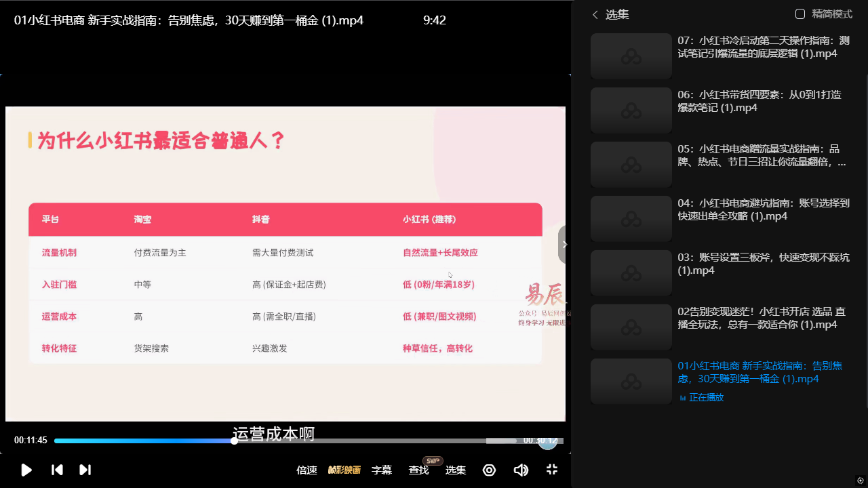Image resolution: width=868 pixels, height=488 pixels.
Task: Skip to the previous video
Action: [58, 470]
